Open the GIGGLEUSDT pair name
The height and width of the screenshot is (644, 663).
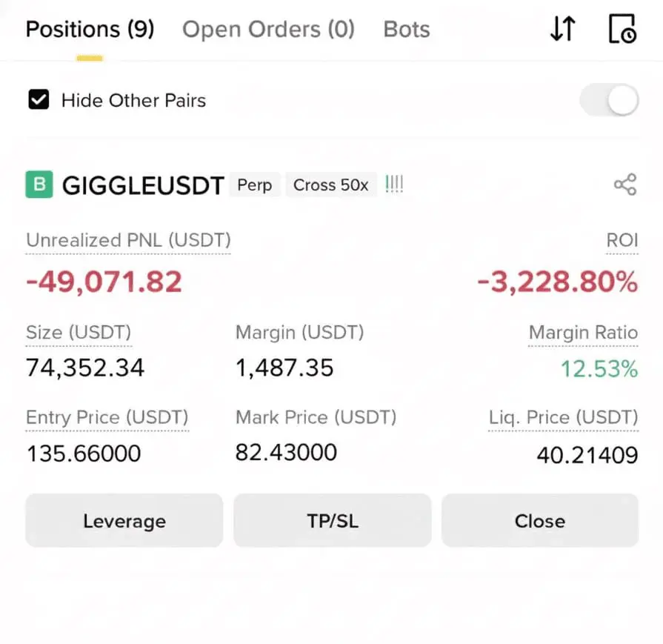pyautogui.click(x=143, y=185)
